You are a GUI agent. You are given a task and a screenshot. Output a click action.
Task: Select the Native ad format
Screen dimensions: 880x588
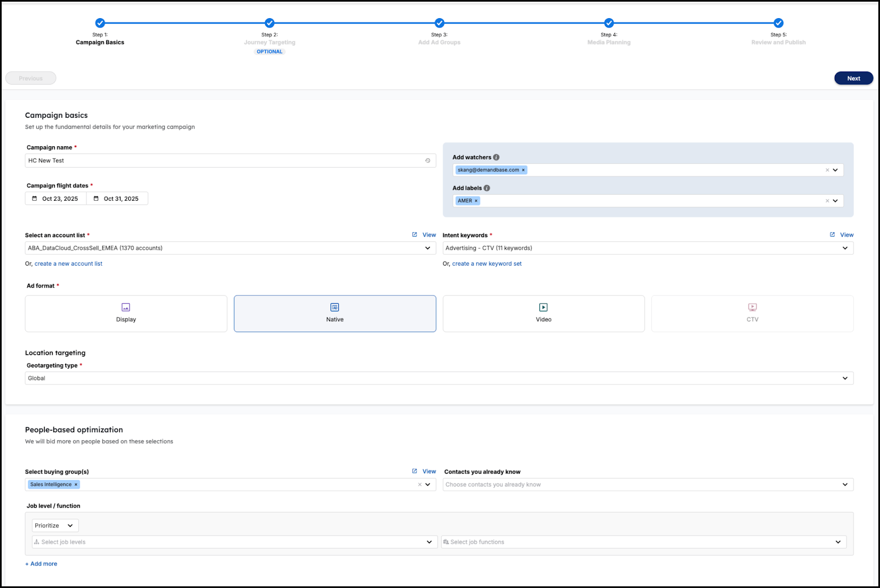tap(334, 314)
